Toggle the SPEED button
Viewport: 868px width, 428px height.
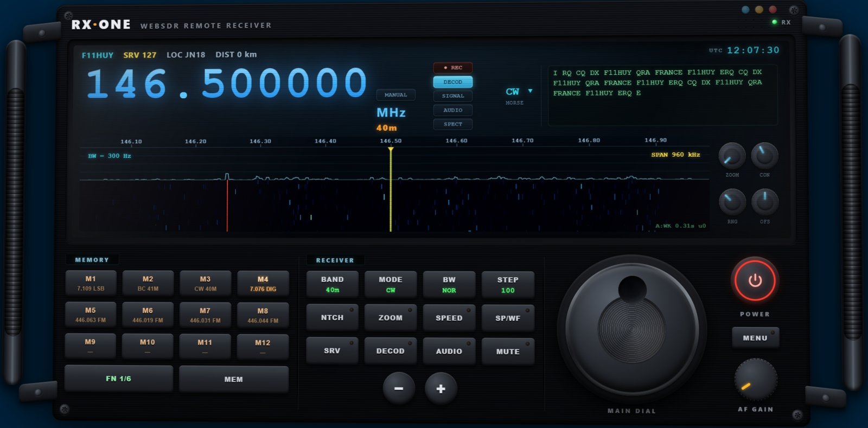point(449,317)
